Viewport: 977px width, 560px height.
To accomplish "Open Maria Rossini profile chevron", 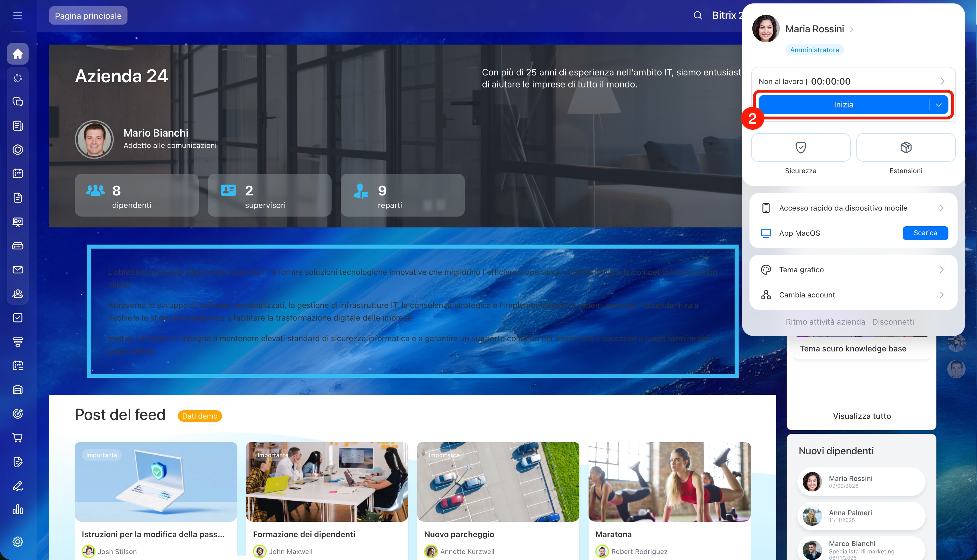I will [852, 29].
